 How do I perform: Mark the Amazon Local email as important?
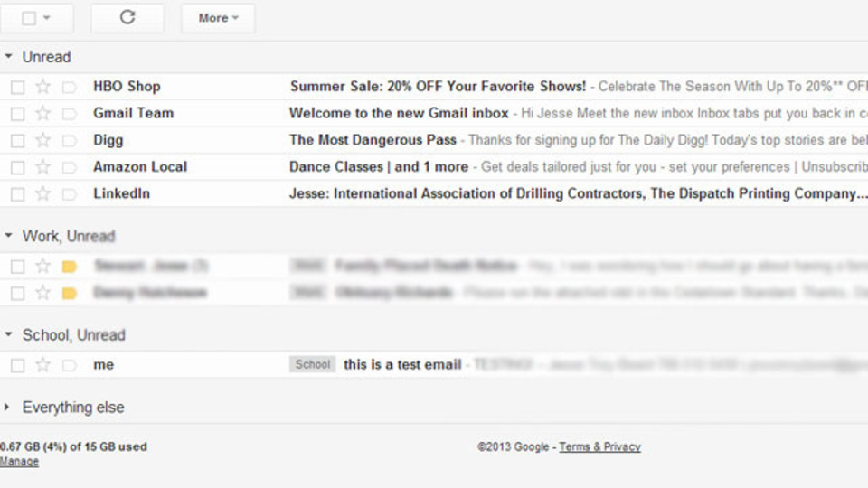[x=70, y=167]
